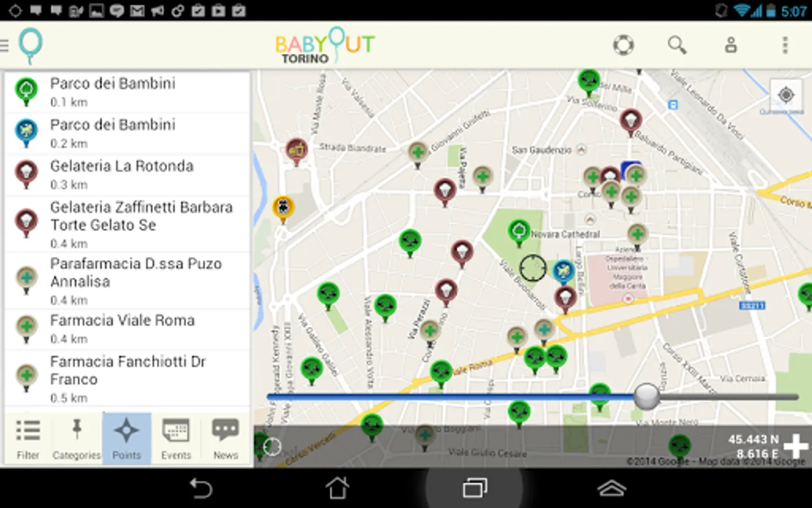Open the News tab
Viewport: 812px width, 508px height.
[x=226, y=439]
